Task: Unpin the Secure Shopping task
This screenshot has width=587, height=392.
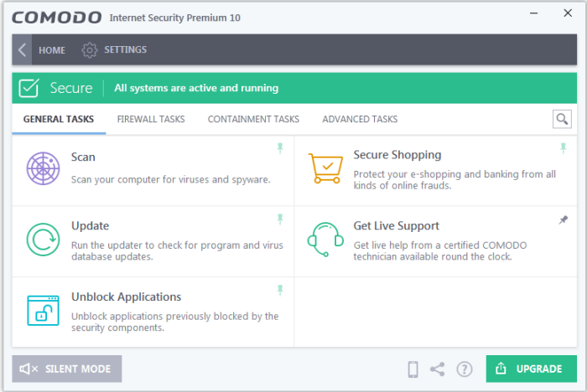Action: (x=564, y=148)
